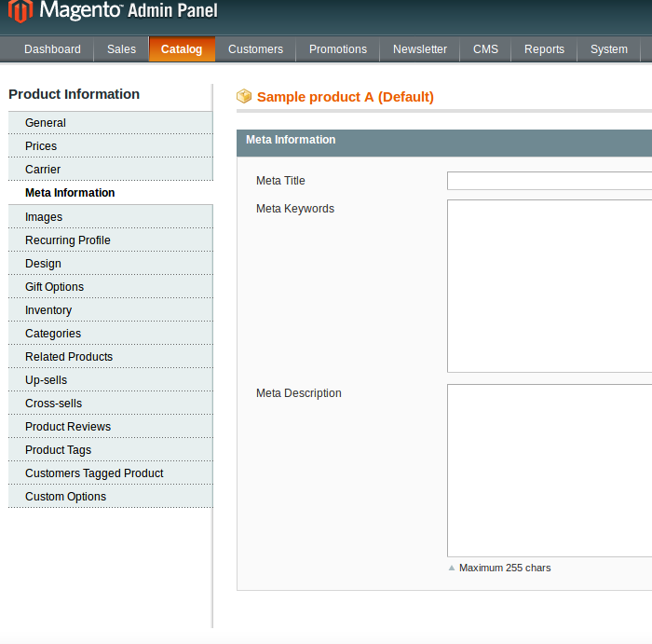
Task: View the Product Reviews tab
Action: click(x=68, y=427)
